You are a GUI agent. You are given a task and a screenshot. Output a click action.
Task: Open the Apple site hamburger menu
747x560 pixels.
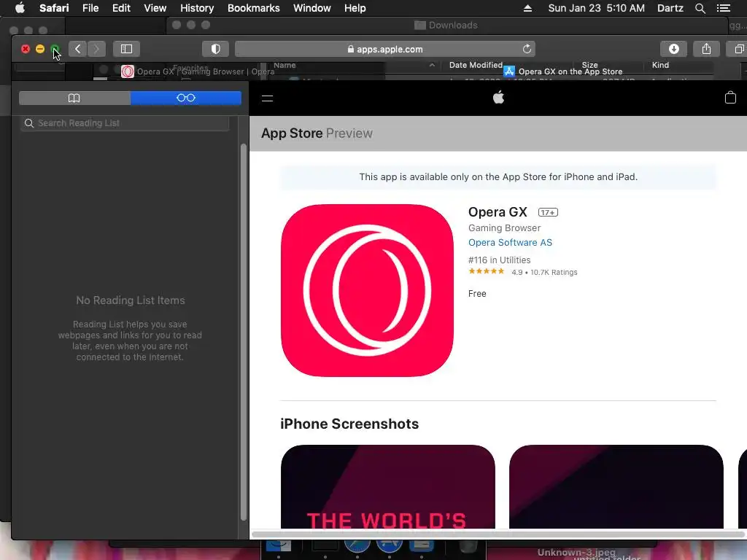point(267,98)
